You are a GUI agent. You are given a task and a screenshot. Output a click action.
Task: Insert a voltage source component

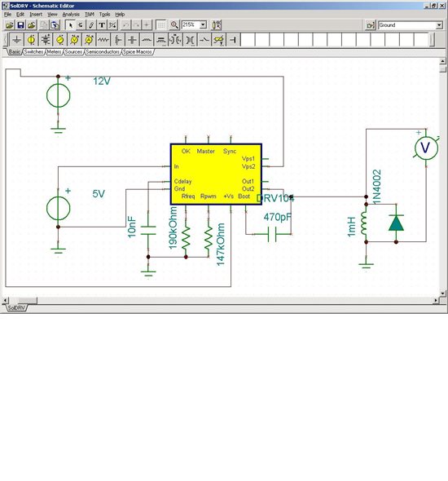(x=31, y=40)
